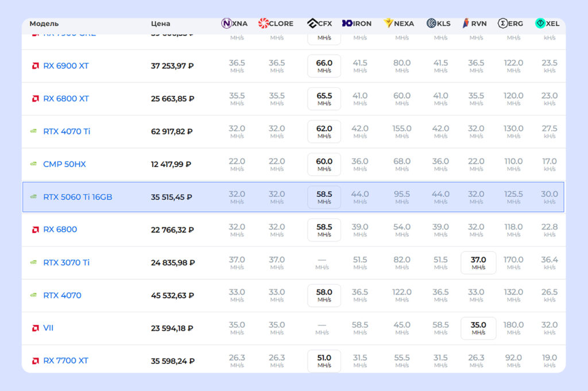Image resolution: width=588 pixels, height=391 pixels.
Task: Click the highlighted 62.0 MH/s CFX cell
Action: (324, 131)
